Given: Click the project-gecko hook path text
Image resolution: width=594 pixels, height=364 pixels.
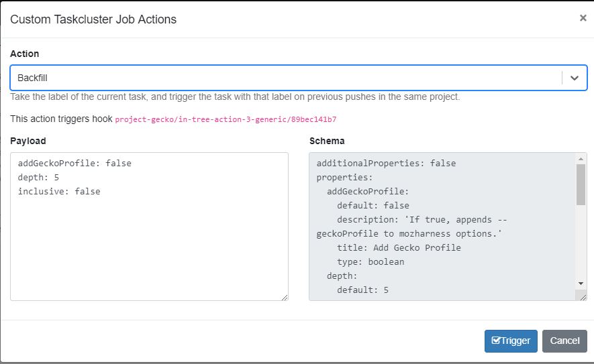Looking at the screenshot, I should [226, 119].
